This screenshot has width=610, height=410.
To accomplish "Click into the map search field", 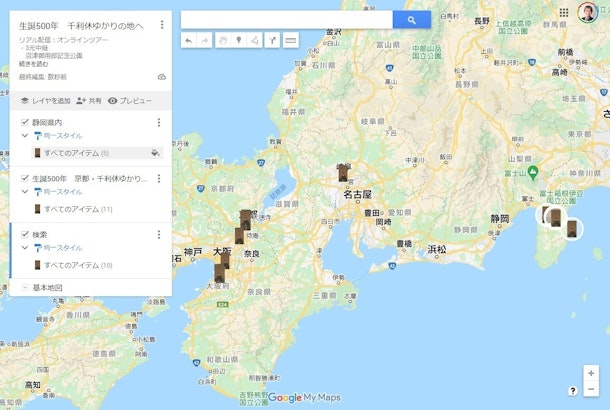I will 286,19.
